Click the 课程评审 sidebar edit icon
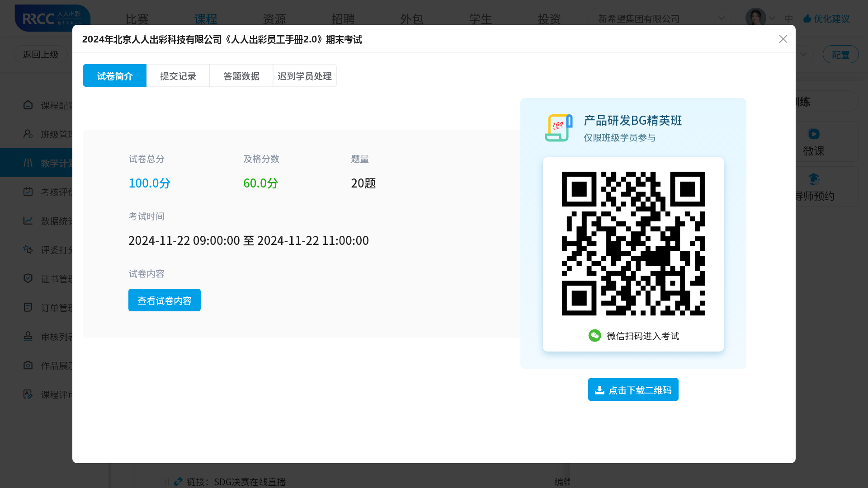Viewport: 868px width, 488px height. pos(28,394)
